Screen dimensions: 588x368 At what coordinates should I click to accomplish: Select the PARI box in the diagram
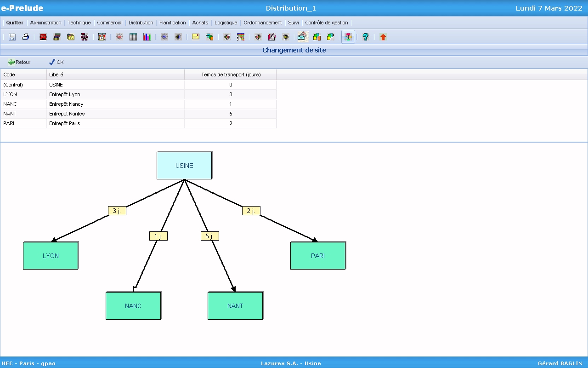[x=317, y=256]
